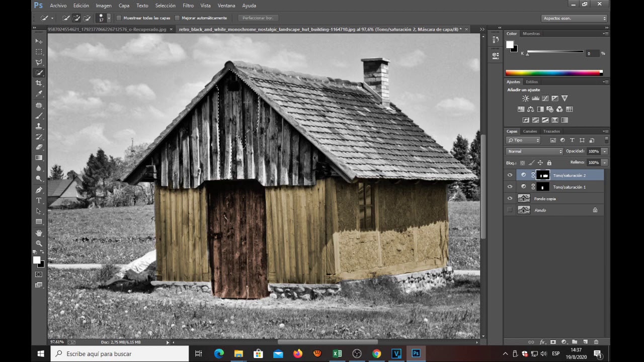Add a Black & White adjustment

[540, 109]
